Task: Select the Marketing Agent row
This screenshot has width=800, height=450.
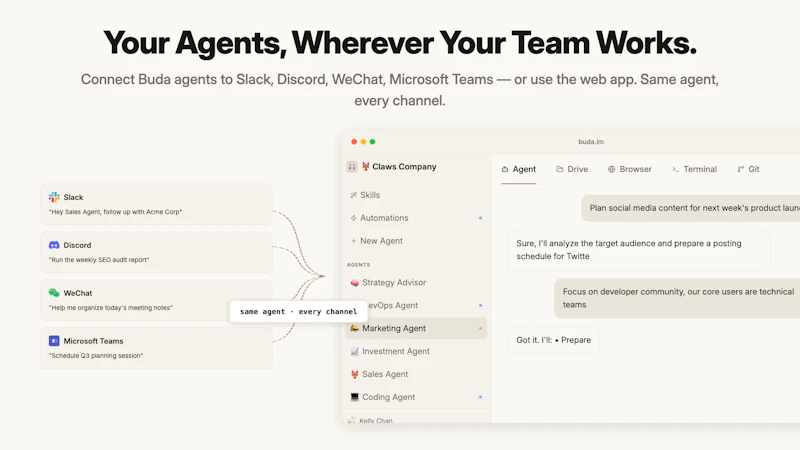Action: coord(416,328)
